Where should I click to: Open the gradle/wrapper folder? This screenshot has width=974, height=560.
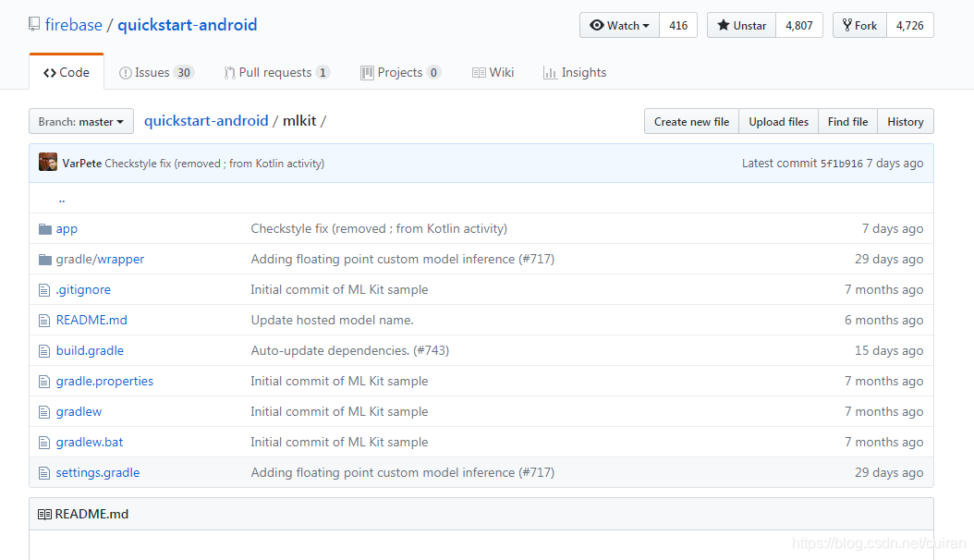click(100, 260)
